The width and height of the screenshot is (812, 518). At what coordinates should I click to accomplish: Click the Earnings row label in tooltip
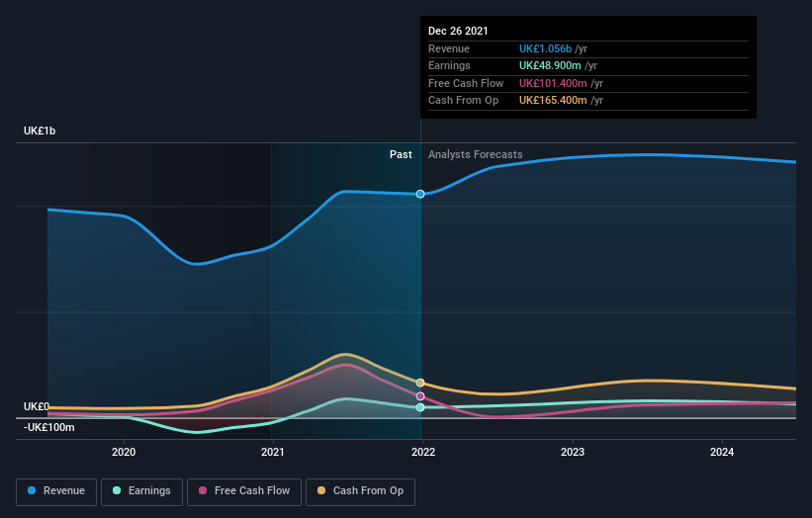pos(449,65)
